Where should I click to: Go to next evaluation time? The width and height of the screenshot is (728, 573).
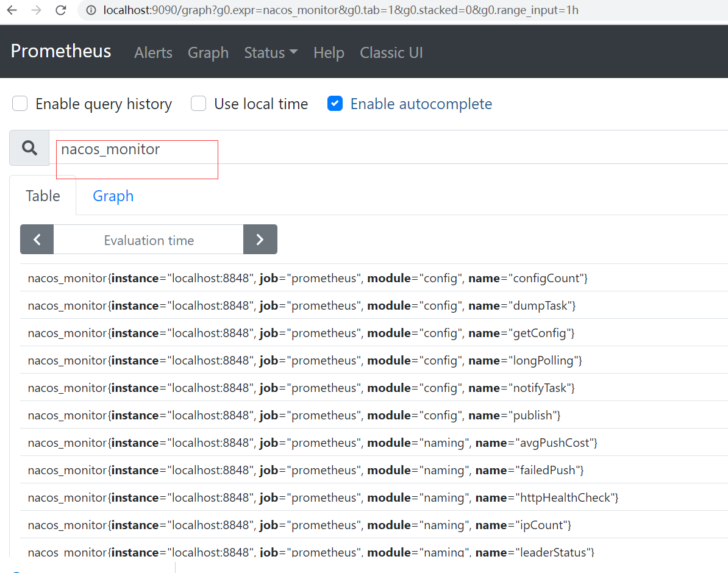260,240
